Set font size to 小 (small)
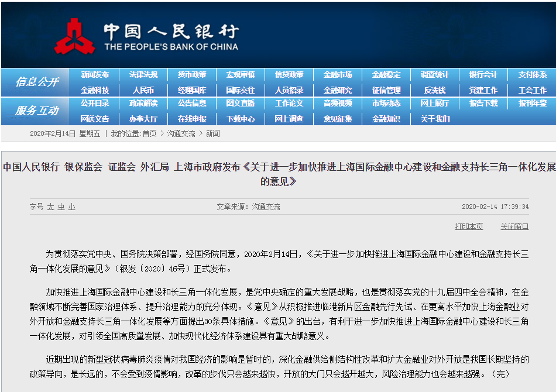The width and height of the screenshot is (556, 392). [71, 207]
